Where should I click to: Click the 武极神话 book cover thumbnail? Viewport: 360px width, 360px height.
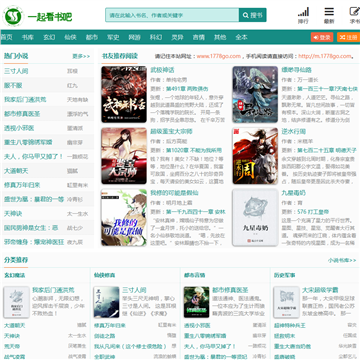coord(124,94)
